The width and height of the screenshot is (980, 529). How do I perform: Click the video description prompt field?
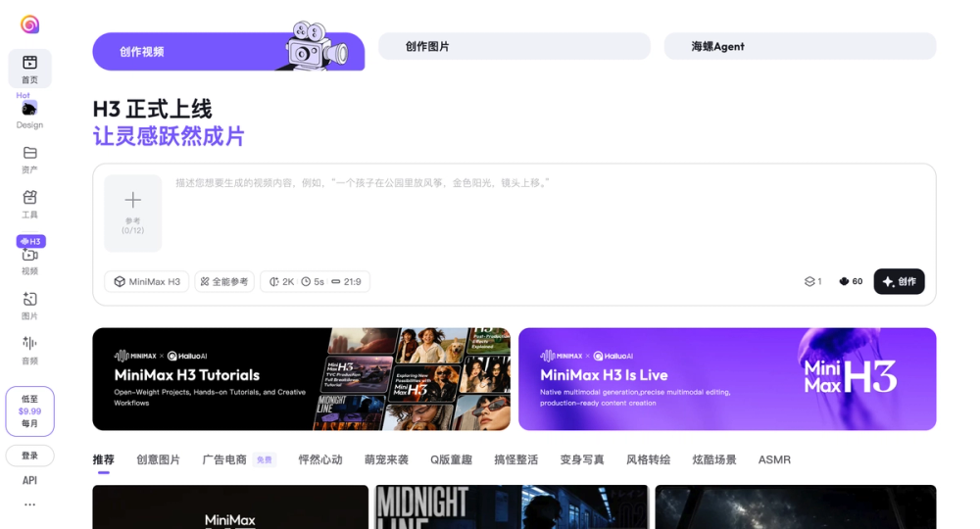(549, 213)
